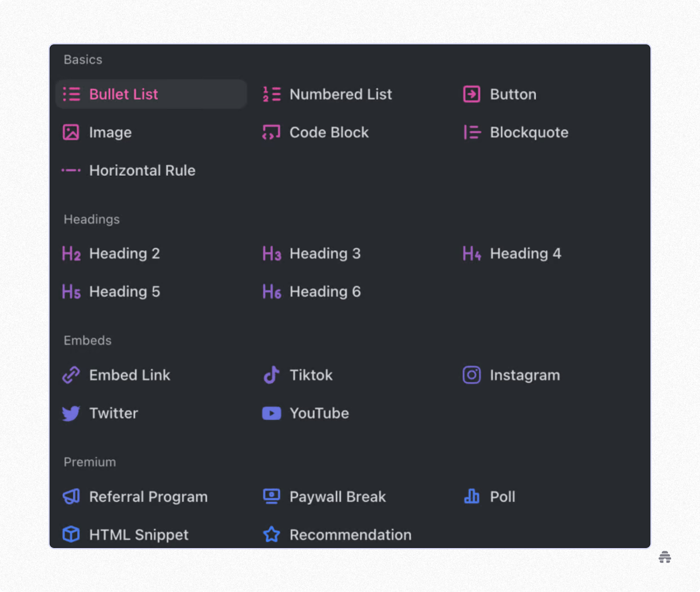Insert a Paywall Break
The height and width of the screenshot is (592, 700).
(338, 497)
